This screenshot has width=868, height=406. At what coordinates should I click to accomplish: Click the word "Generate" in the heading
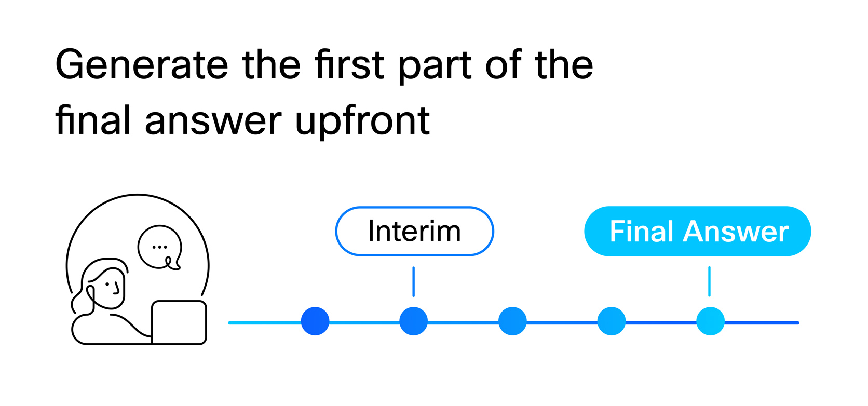142,65
